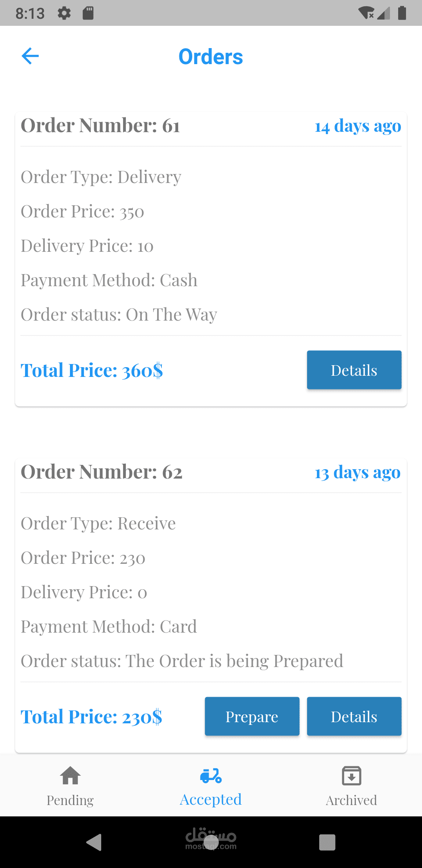Screen dimensions: 422x868
Task: Select the Accepted scooter icon
Action: click(211, 776)
